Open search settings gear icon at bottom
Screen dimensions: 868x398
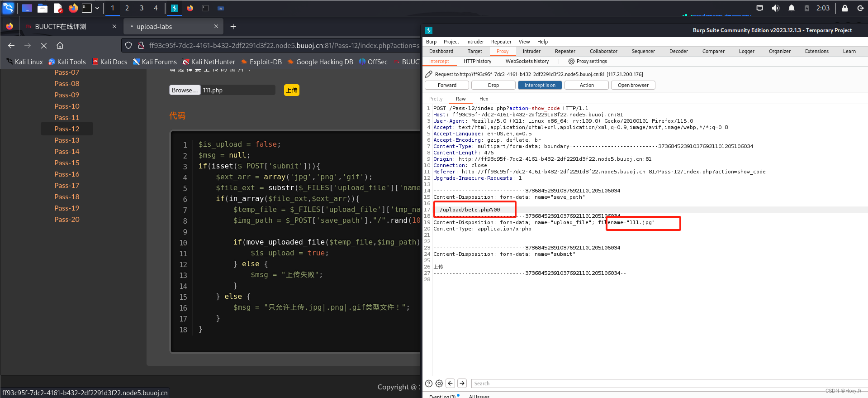pyautogui.click(x=439, y=384)
